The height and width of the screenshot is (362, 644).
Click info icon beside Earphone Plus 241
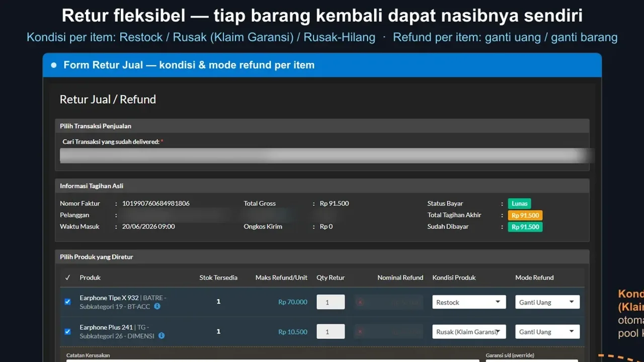tap(162, 336)
